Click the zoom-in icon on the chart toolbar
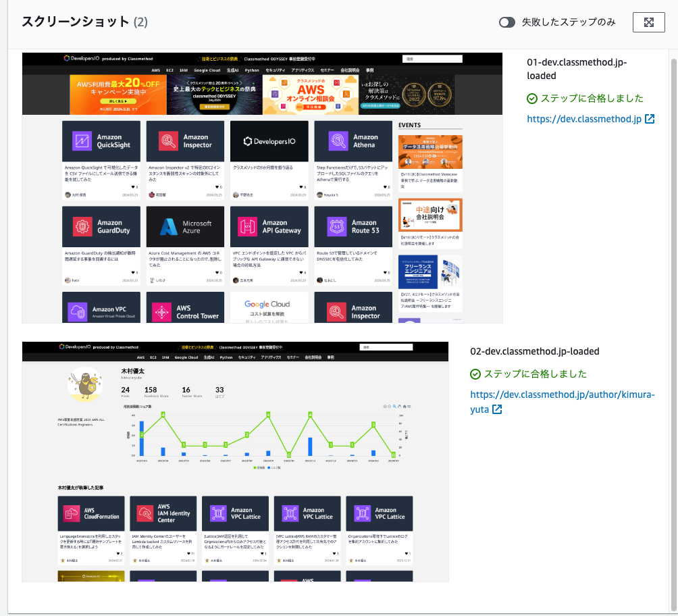The image size is (678, 616). (384, 407)
